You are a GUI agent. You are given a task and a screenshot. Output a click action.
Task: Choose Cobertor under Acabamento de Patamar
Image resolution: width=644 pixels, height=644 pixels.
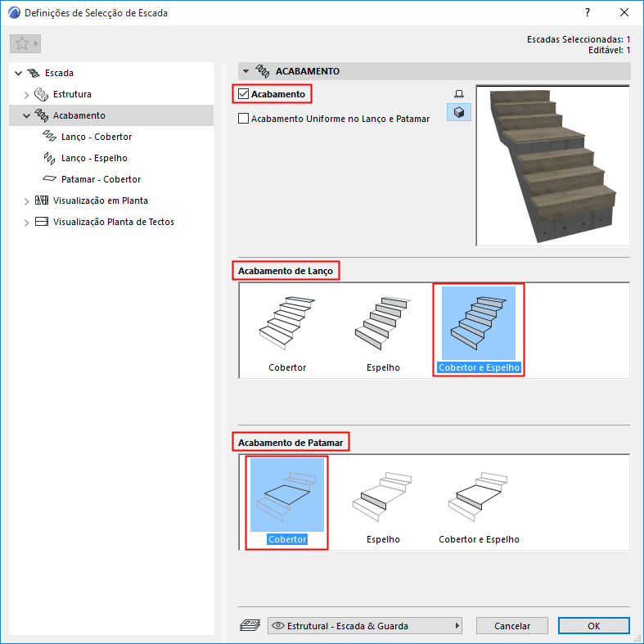287,502
